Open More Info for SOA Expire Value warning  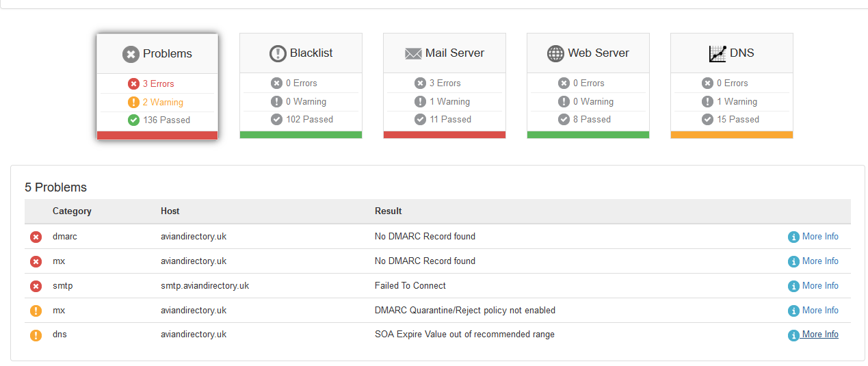point(819,335)
